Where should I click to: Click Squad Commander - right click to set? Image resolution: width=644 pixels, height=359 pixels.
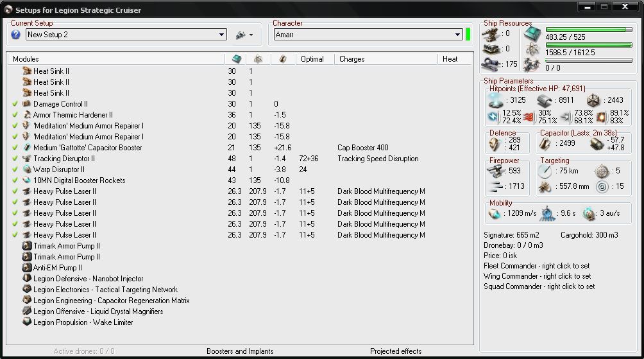pyautogui.click(x=539, y=286)
